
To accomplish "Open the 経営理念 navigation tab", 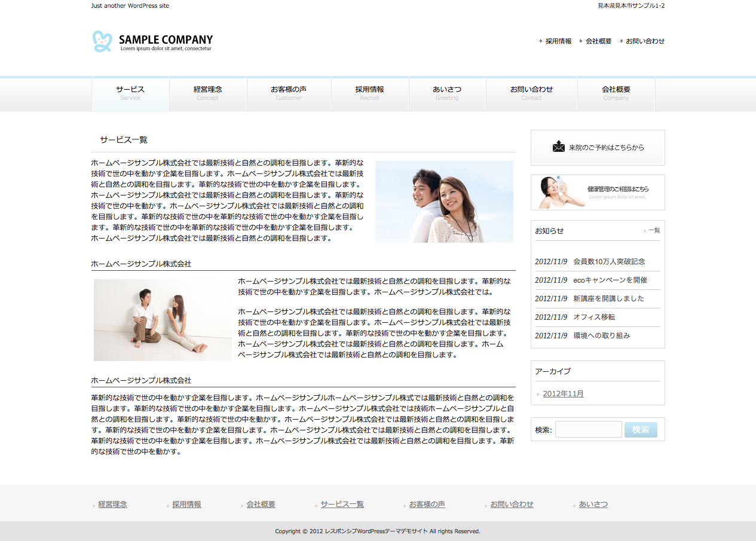I will 208,94.
